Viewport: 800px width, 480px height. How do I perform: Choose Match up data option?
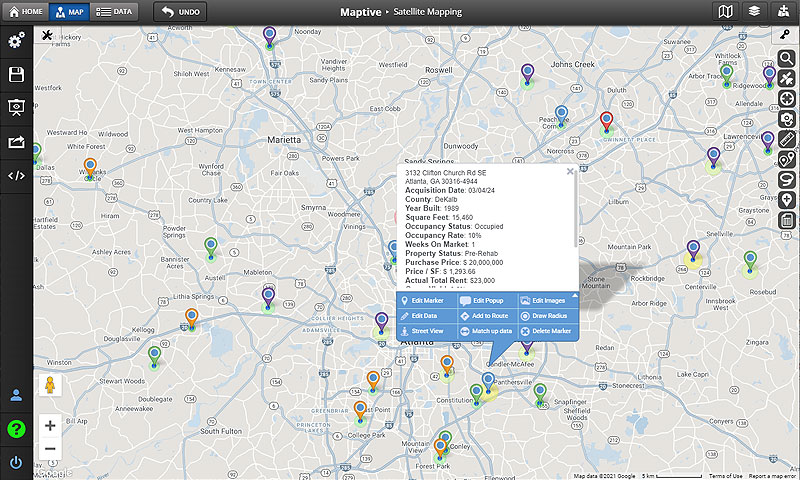point(488,331)
